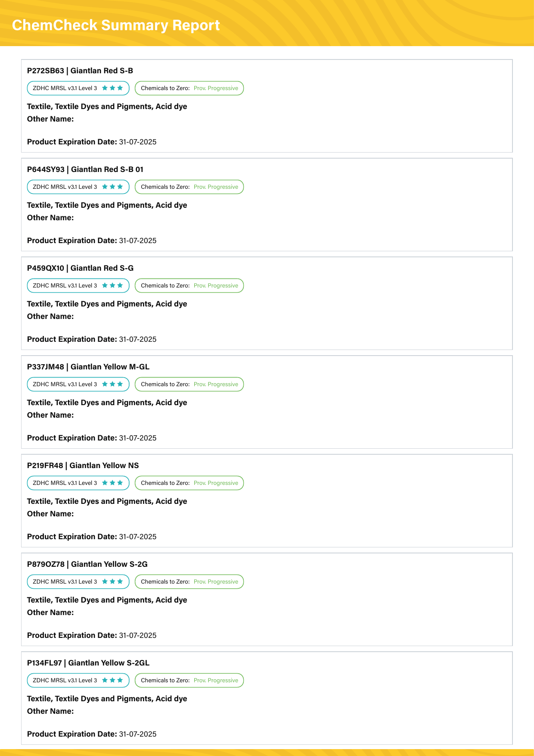
Task: Click the Chemicals to Zero badge for Red S-B
Action: click(189, 88)
